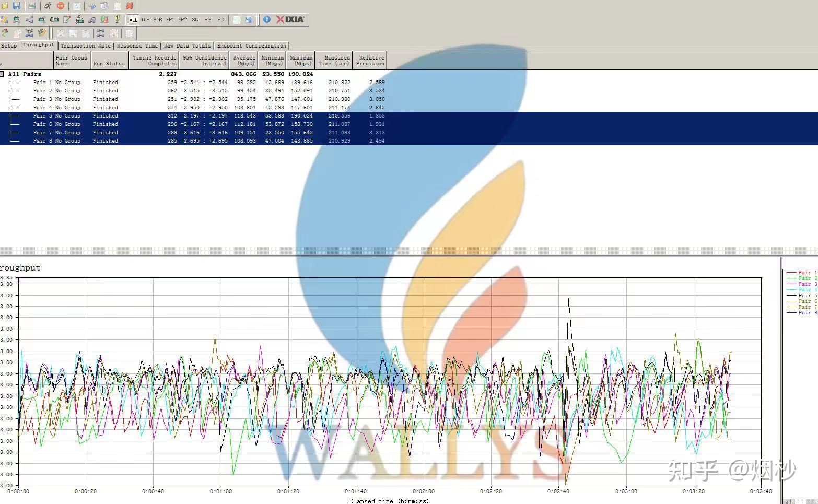This screenshot has height=504, width=818.
Task: Click the IXIA logo
Action: pos(289,19)
